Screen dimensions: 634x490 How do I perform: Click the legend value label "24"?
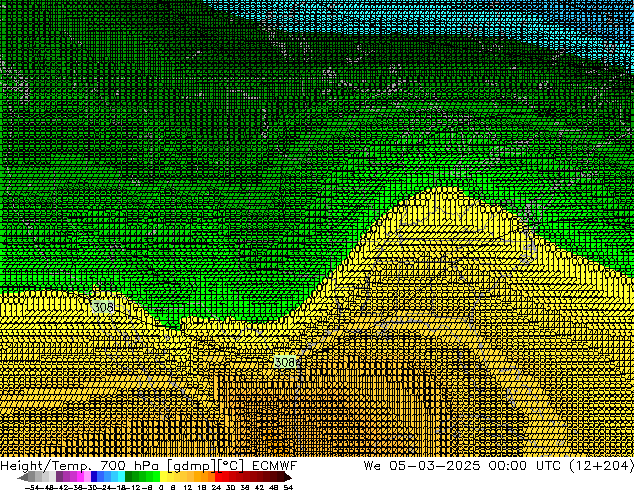tap(216, 487)
